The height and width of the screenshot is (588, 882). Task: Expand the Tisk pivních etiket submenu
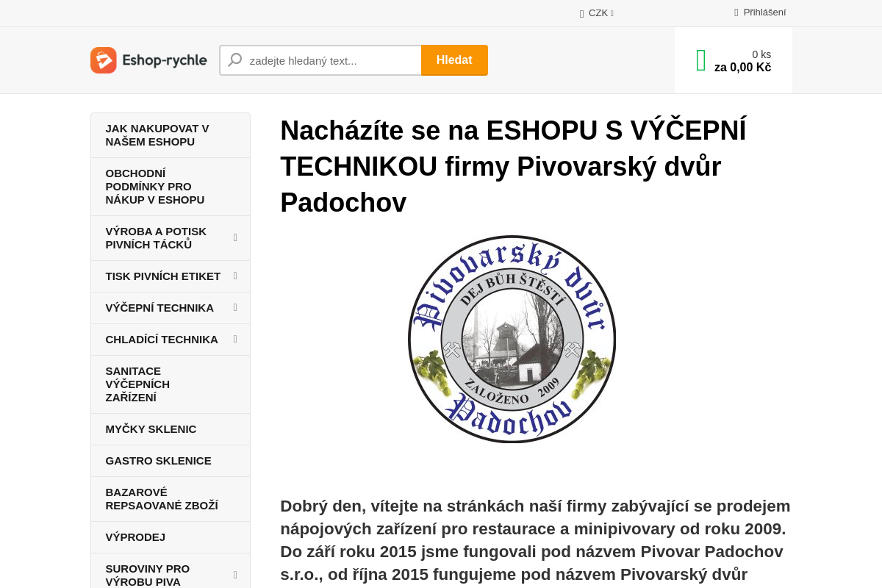click(x=235, y=276)
